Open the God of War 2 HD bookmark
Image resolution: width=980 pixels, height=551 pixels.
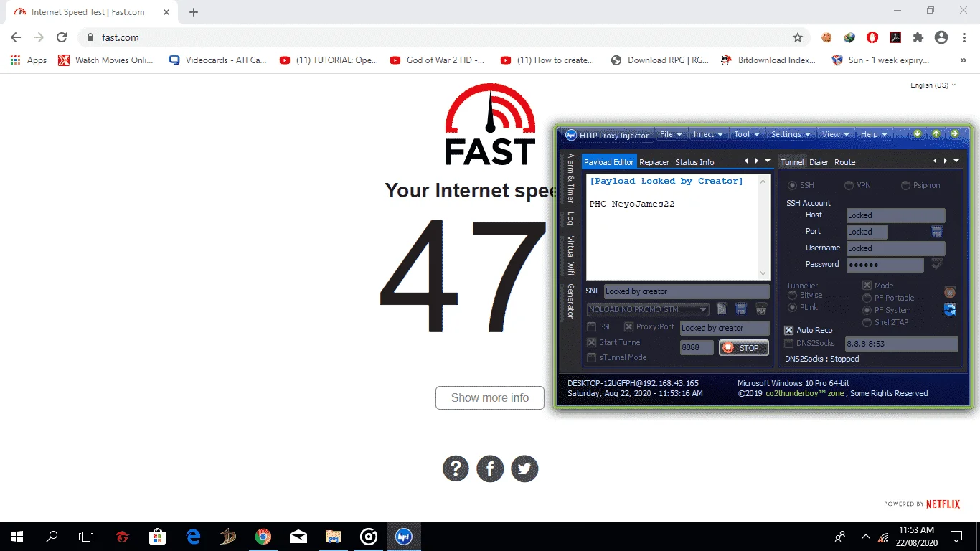437,60
